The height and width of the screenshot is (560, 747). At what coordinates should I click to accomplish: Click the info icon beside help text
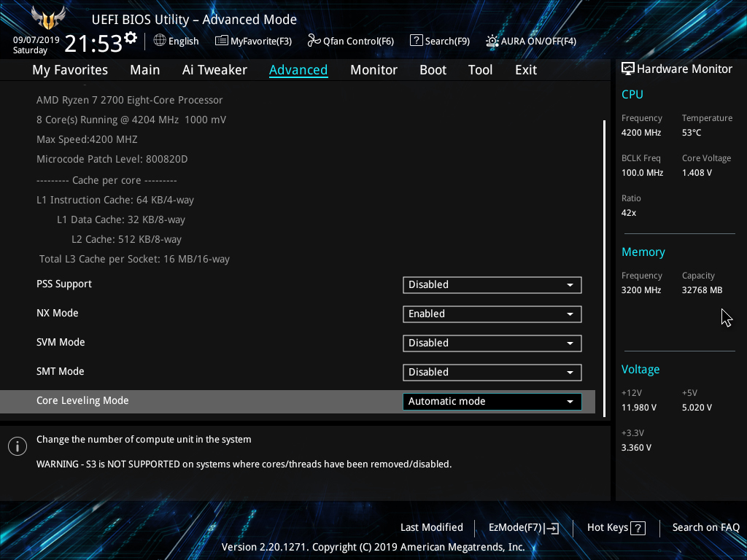tap(18, 446)
